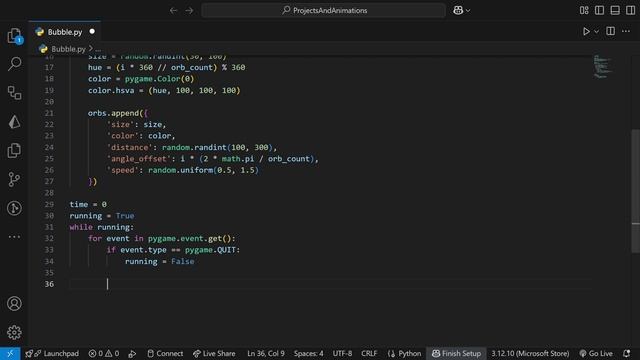Open the Manage gear icon
Screen dimensions: 640x360
[14, 332]
